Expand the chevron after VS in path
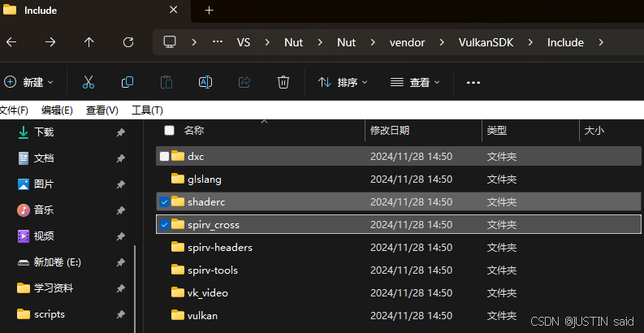The height and width of the screenshot is (333, 644). [x=267, y=42]
